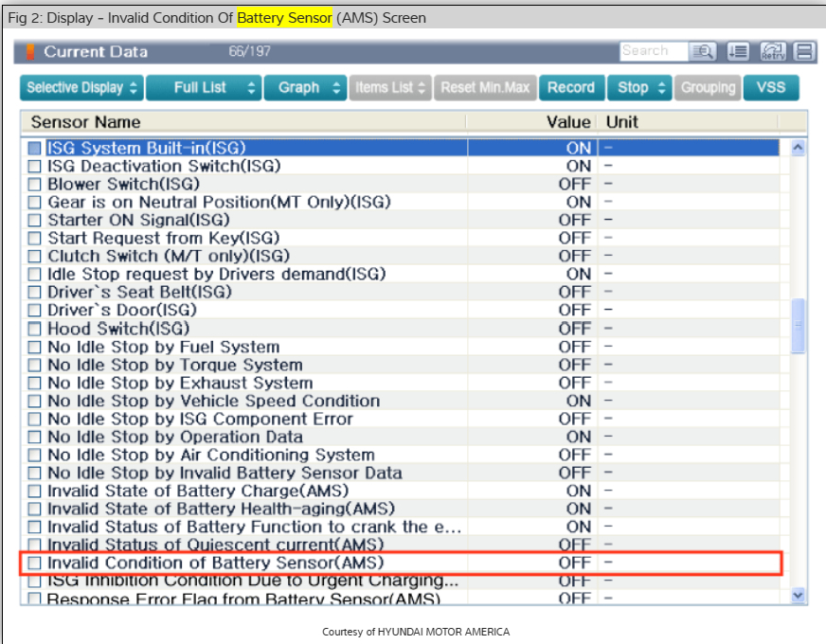Tick checkbox for No Idle Stop by Fuel System
Image resolution: width=826 pixels, height=644 pixels.
coord(34,347)
